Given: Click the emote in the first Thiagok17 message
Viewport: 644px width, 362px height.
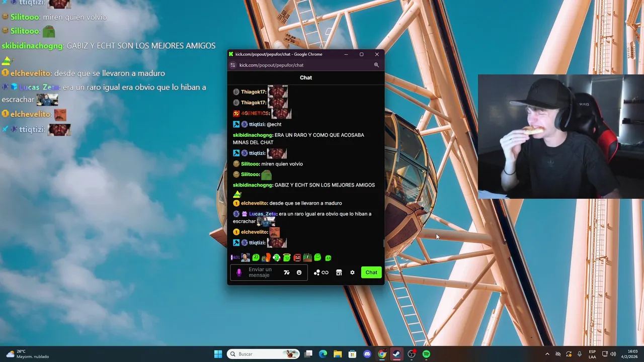Looking at the screenshot, I should 278,91.
